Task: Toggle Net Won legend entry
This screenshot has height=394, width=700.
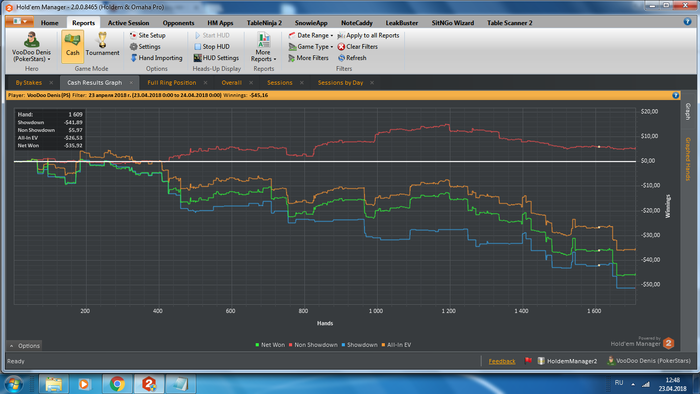Action: (x=270, y=345)
